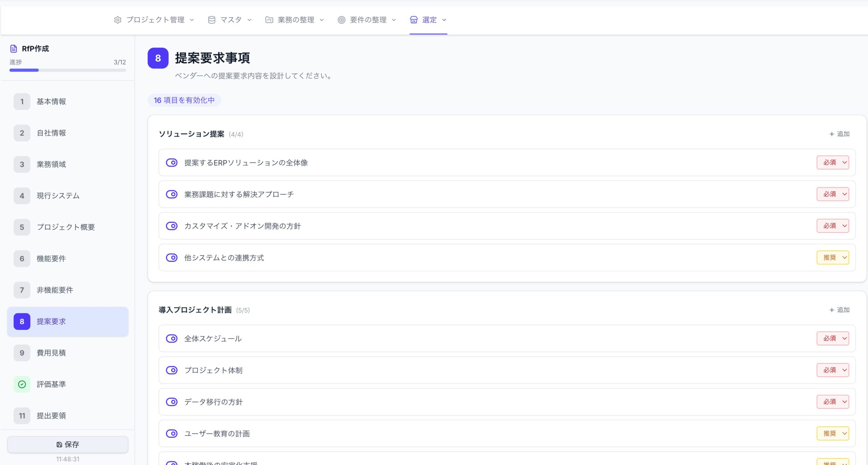Screen dimensions: 868x465
Task: Toggle visibility of 提案するERPソリューションの全体像
Action: coord(172,163)
